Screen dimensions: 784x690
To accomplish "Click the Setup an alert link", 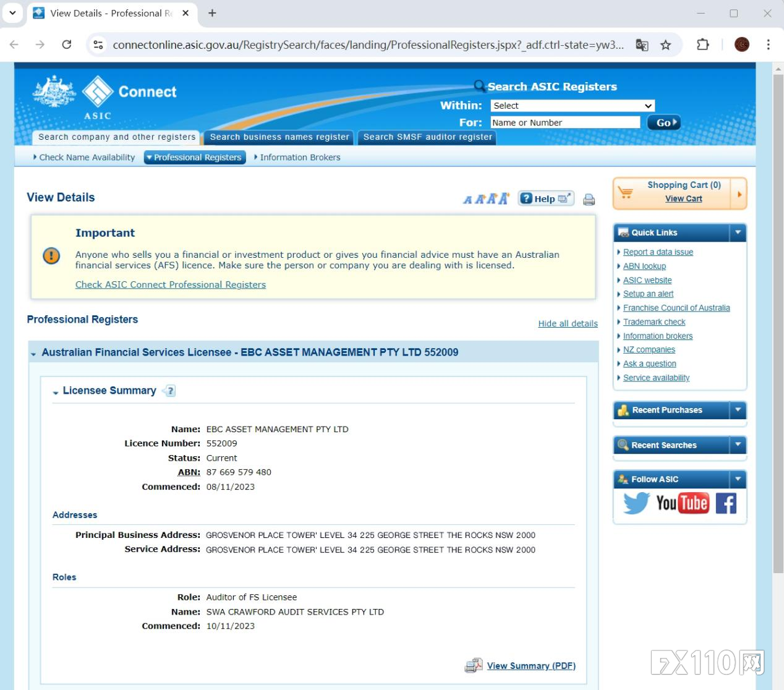I will [x=648, y=294].
